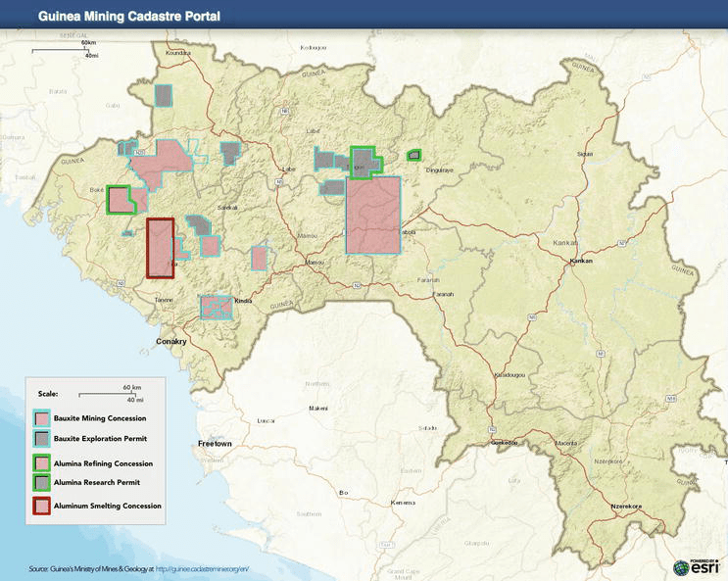
Task: Click the esri logo
Action: [x=696, y=567]
